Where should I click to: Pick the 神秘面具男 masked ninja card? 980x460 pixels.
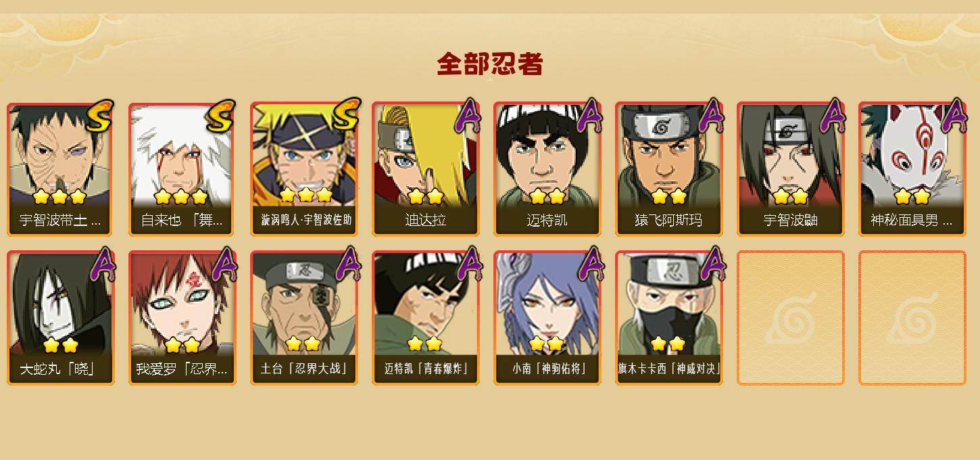[912, 169]
